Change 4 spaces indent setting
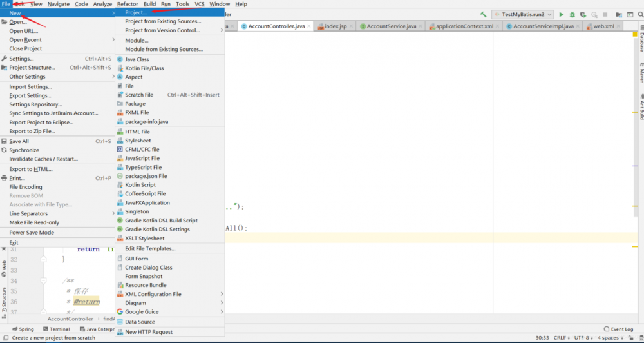The image size is (644, 343). (610, 338)
